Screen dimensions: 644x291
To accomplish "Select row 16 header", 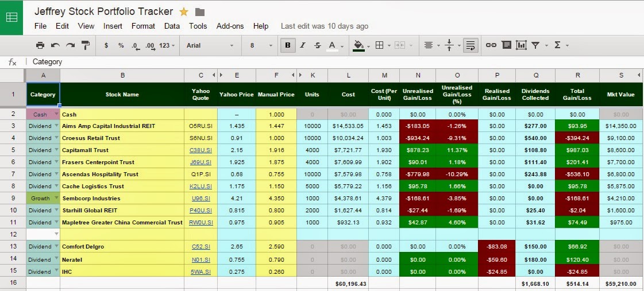I will point(13,283).
